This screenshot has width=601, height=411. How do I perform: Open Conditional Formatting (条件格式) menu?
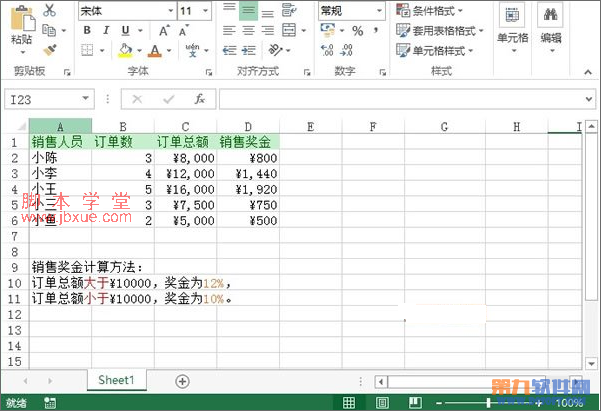[x=430, y=11]
